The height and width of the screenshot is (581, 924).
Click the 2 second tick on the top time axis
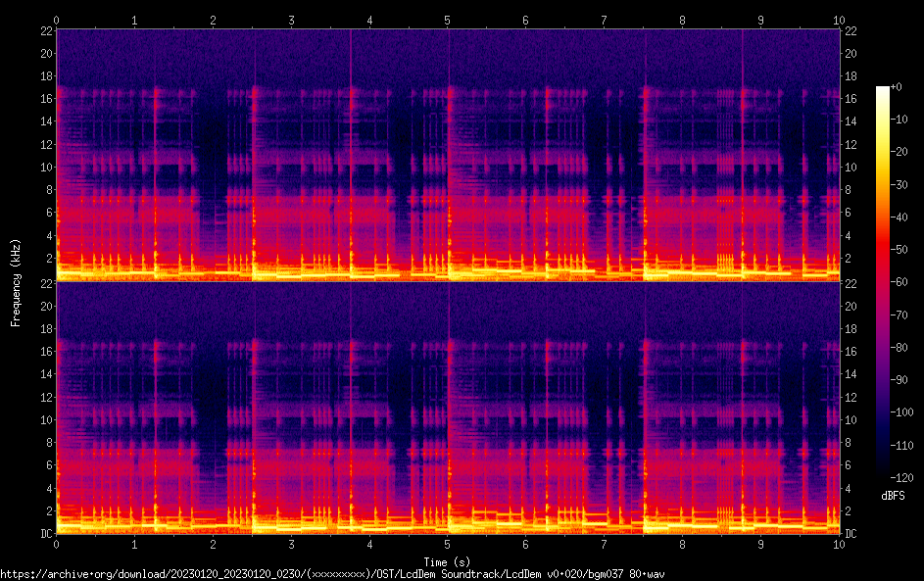tap(213, 20)
